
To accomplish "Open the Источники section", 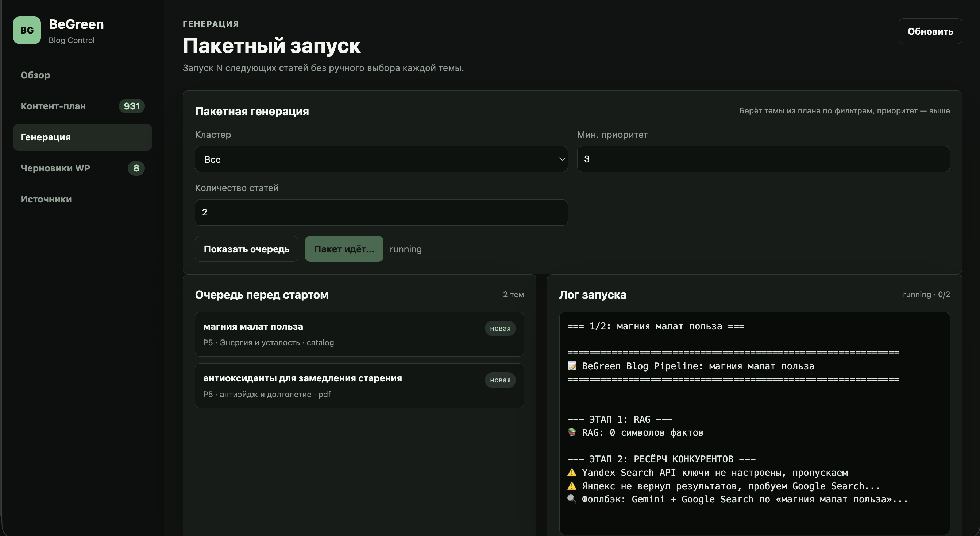I will (46, 199).
